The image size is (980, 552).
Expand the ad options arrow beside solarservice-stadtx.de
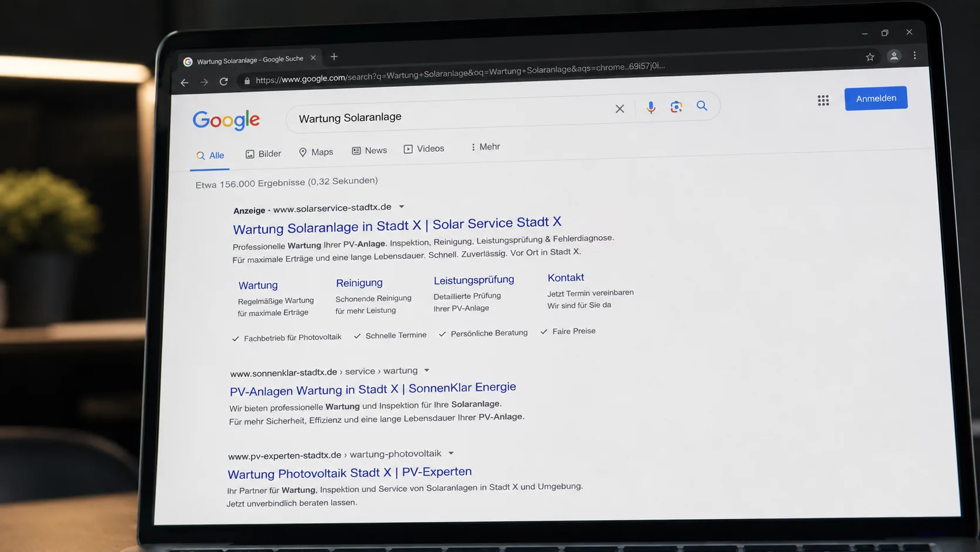click(401, 206)
